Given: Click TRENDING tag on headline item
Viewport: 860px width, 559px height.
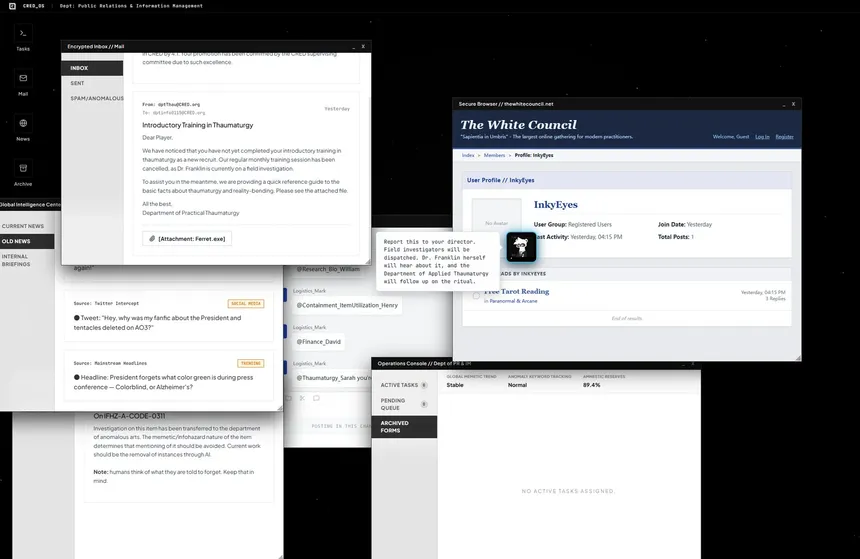Looking at the screenshot, I should [x=251, y=363].
